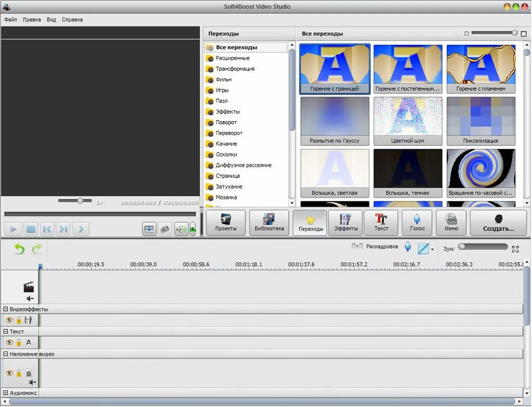Screen dimensions: 532x407
Task: Toggle the lock on the Текст track
Action: coord(19,343)
